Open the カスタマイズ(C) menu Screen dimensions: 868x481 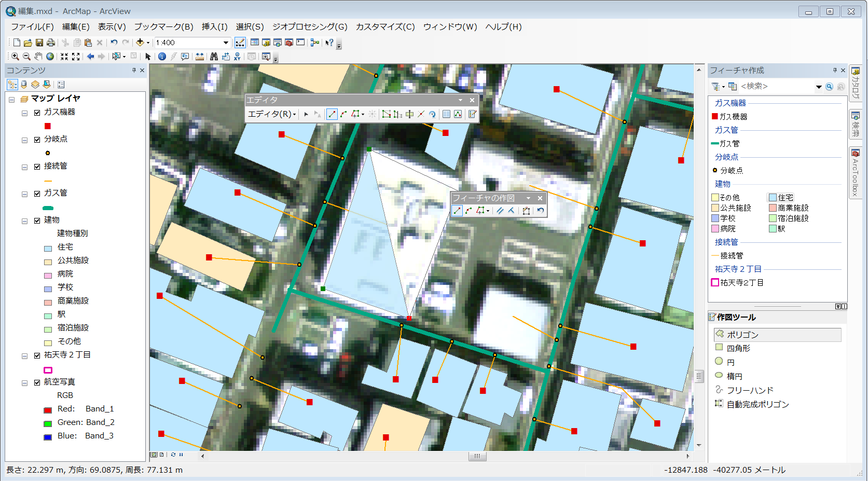[385, 26]
